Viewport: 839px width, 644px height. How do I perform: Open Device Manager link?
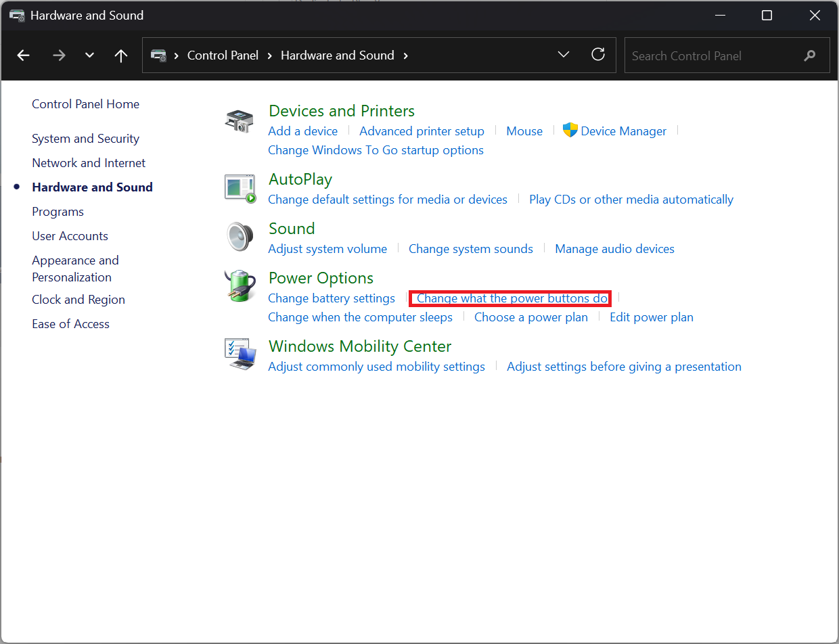tap(623, 131)
